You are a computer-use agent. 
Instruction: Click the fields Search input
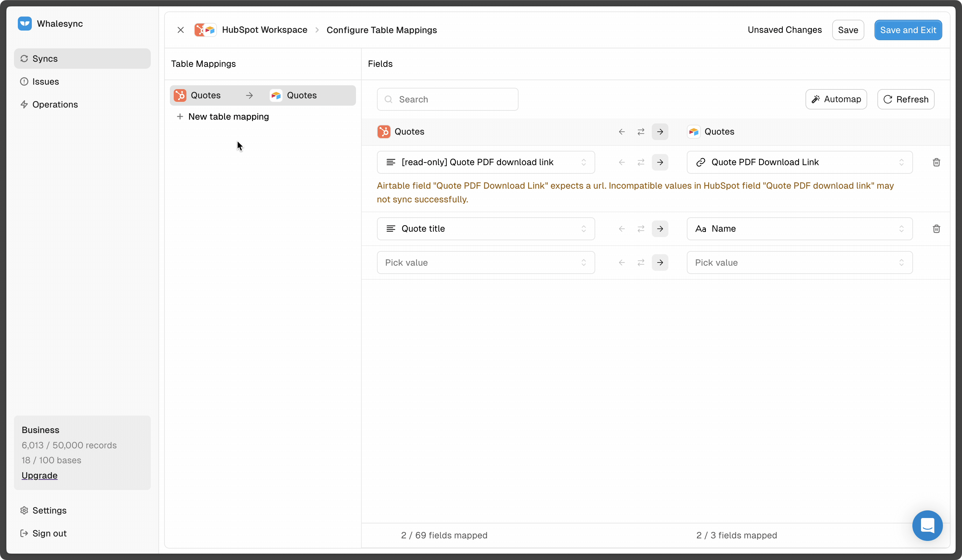447,99
